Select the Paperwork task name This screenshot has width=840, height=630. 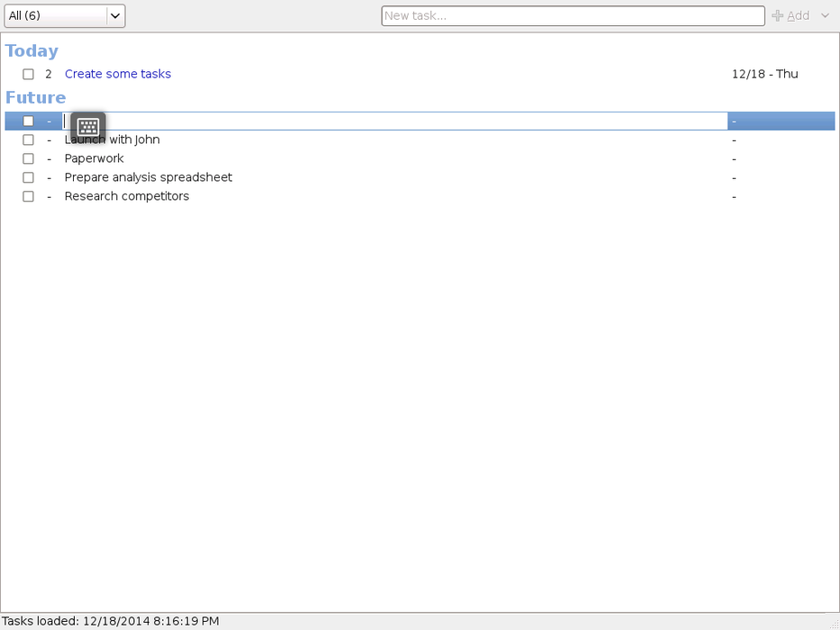[95, 159]
